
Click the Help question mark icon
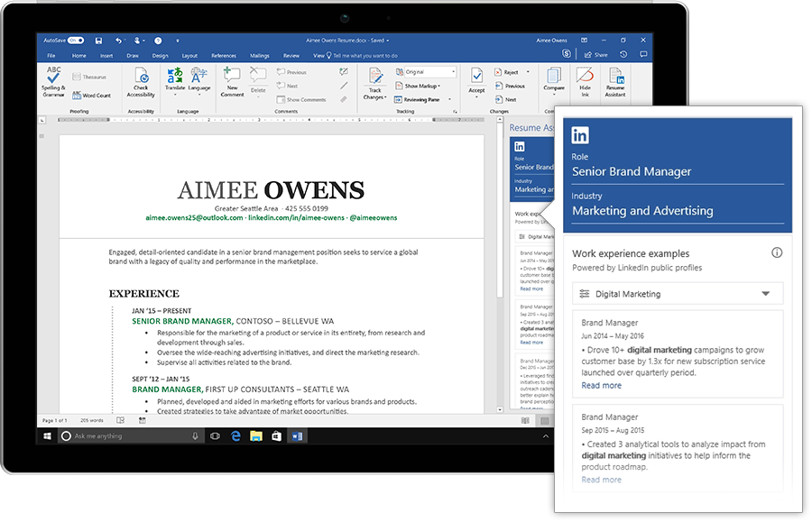pos(158,41)
